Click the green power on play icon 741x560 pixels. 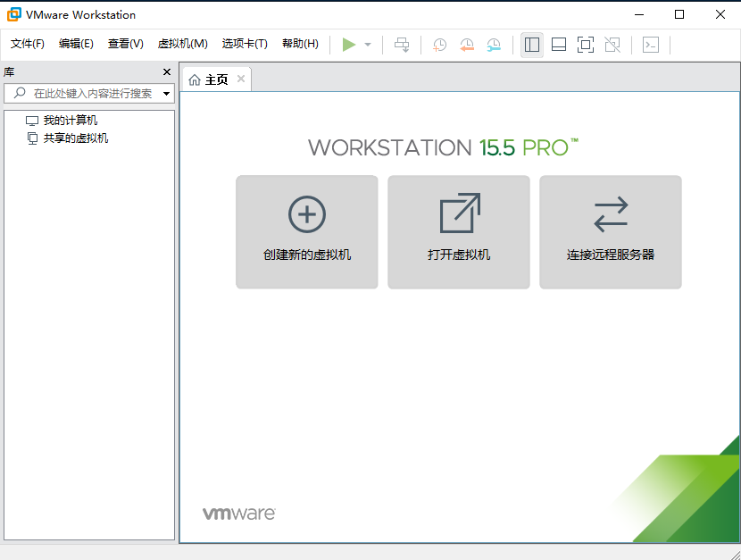coord(349,45)
